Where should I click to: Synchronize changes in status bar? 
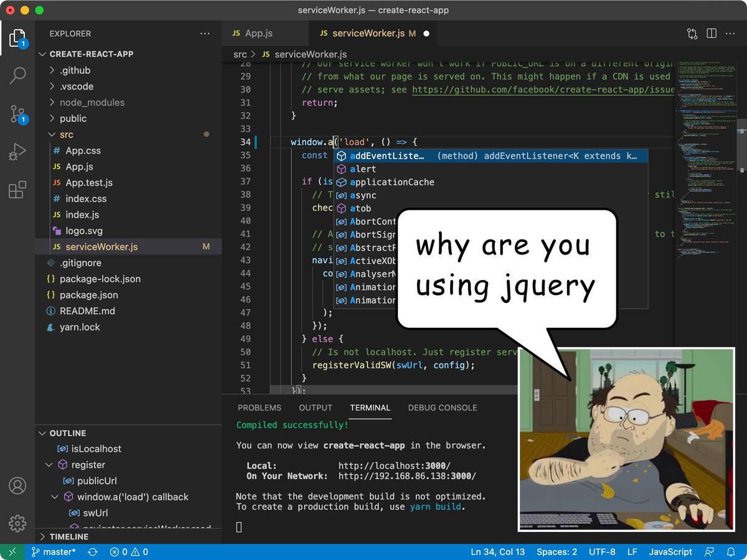pos(93,552)
